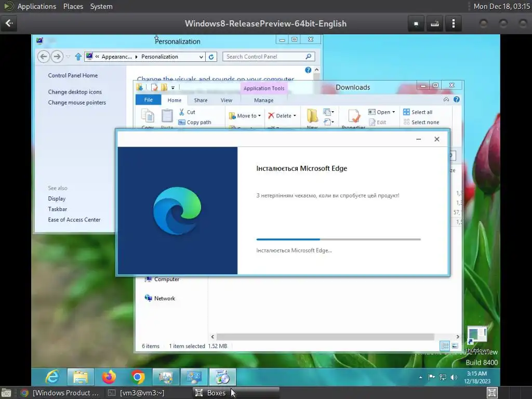Open the Boxes three-dot menu
532x399 pixels.
453,23
